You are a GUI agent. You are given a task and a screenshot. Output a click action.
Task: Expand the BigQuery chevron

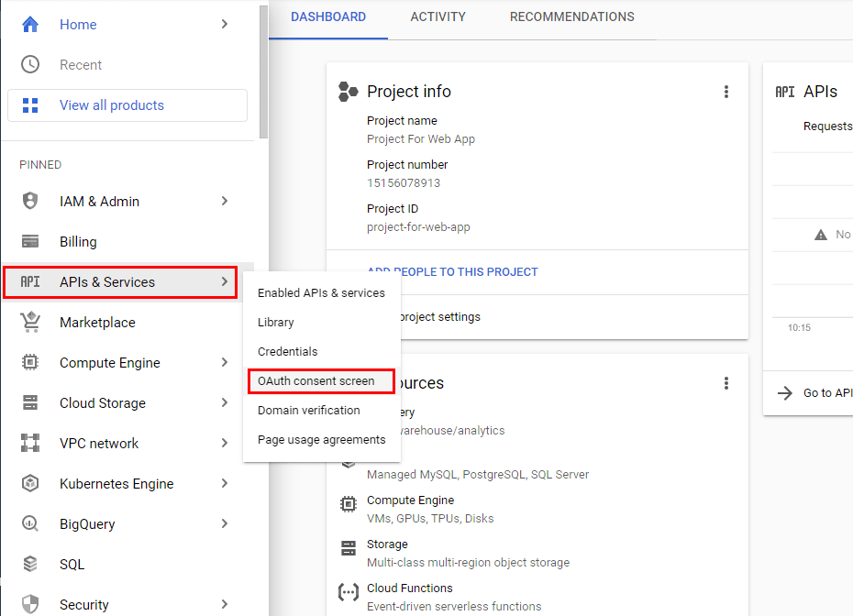[225, 523]
